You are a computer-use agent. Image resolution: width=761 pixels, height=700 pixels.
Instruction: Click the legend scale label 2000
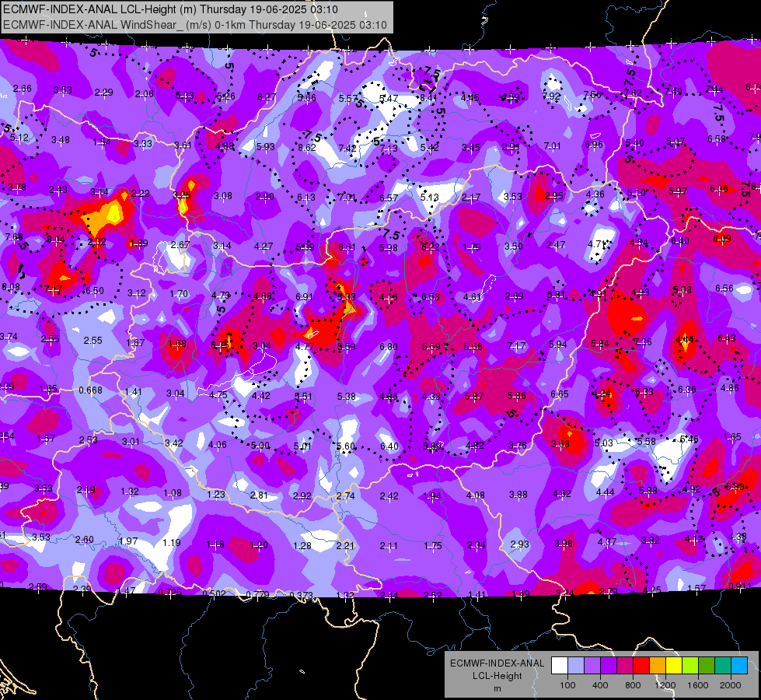coord(731,685)
